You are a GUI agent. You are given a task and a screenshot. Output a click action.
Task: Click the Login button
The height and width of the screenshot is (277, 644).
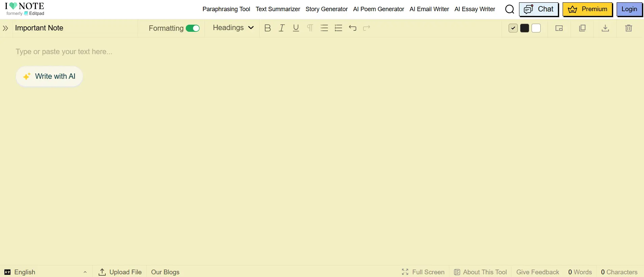click(x=629, y=9)
